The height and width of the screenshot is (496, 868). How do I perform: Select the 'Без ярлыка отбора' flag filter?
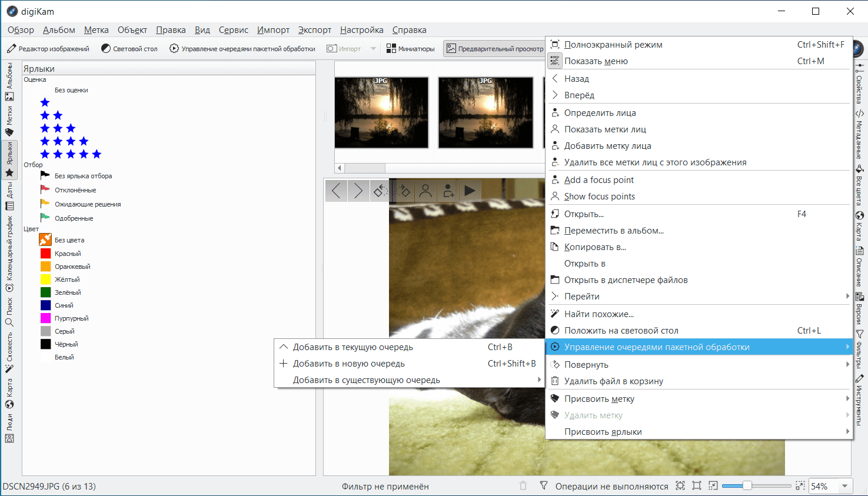(76, 176)
